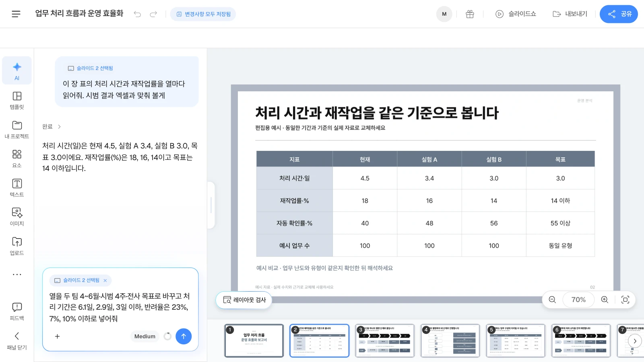Image resolution: width=644 pixels, height=362 pixels.
Task: Open M user avatar menu
Action: 444,14
